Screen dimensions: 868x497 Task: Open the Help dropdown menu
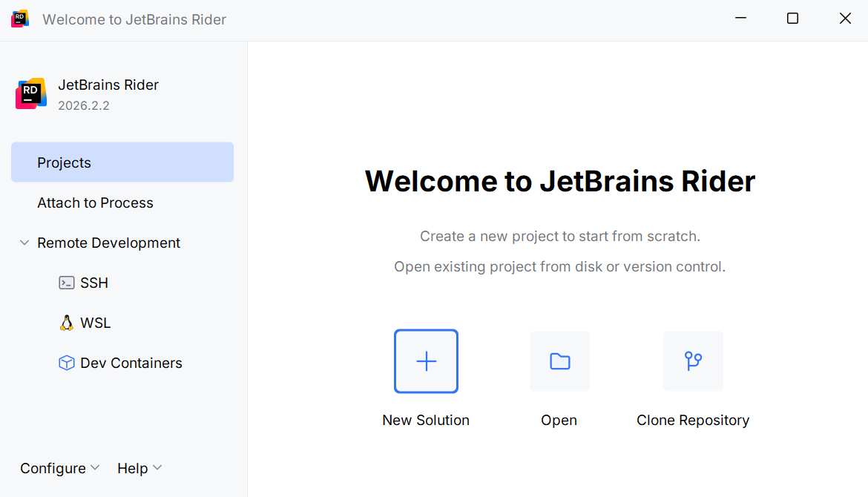click(x=139, y=468)
